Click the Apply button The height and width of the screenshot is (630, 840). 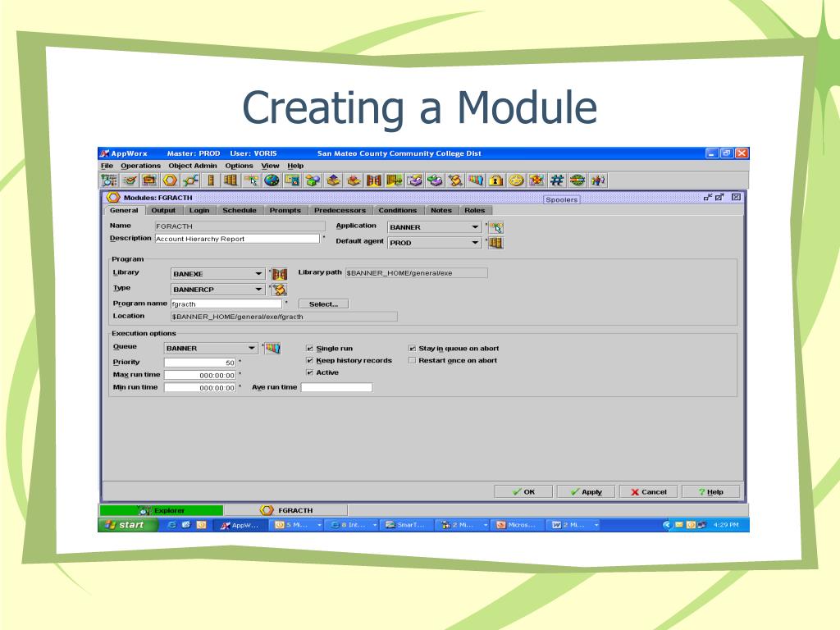click(x=586, y=492)
